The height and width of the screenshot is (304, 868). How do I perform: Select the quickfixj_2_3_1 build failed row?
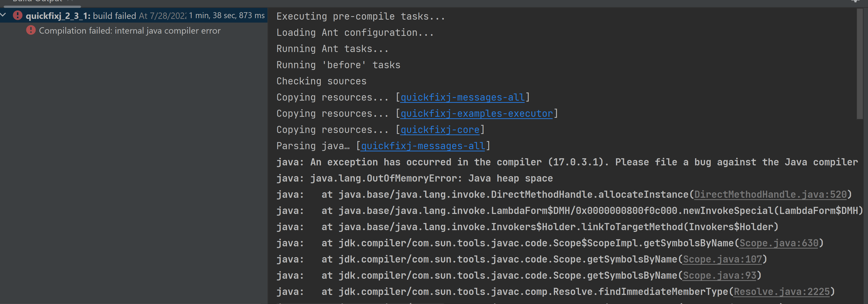(81, 16)
